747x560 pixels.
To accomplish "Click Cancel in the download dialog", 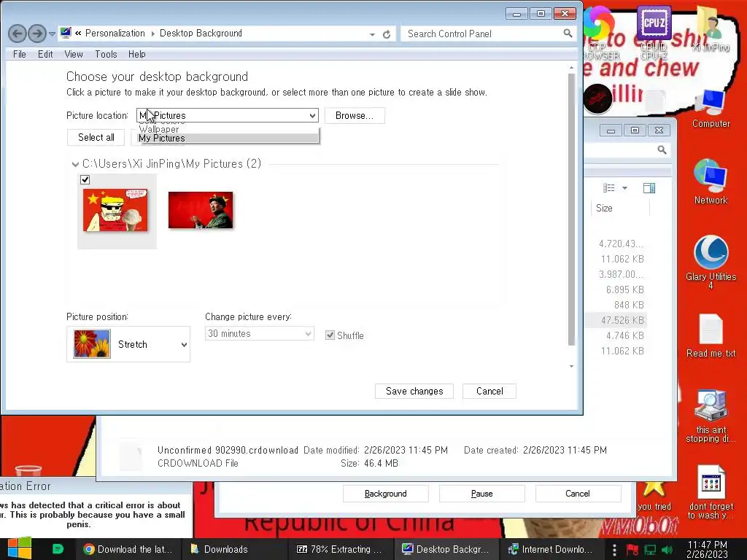I will [578, 494].
